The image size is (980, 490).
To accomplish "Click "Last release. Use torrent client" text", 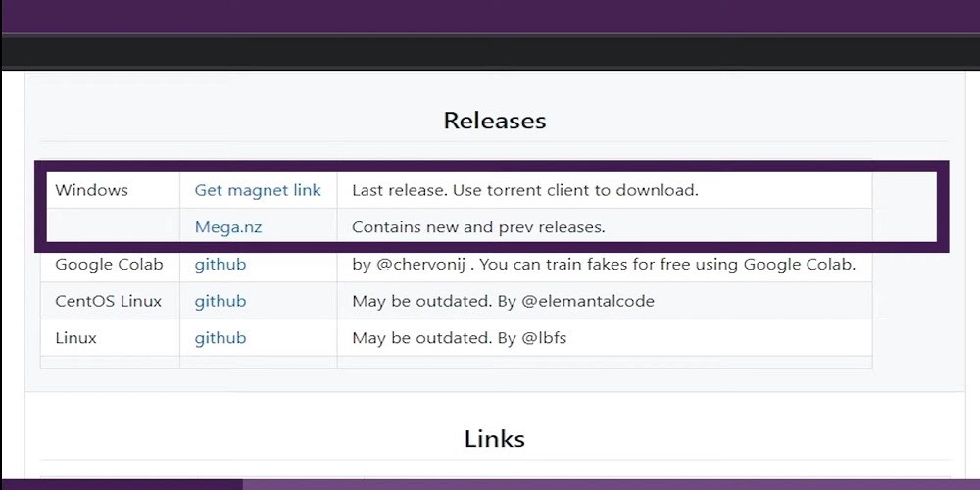I will (524, 190).
